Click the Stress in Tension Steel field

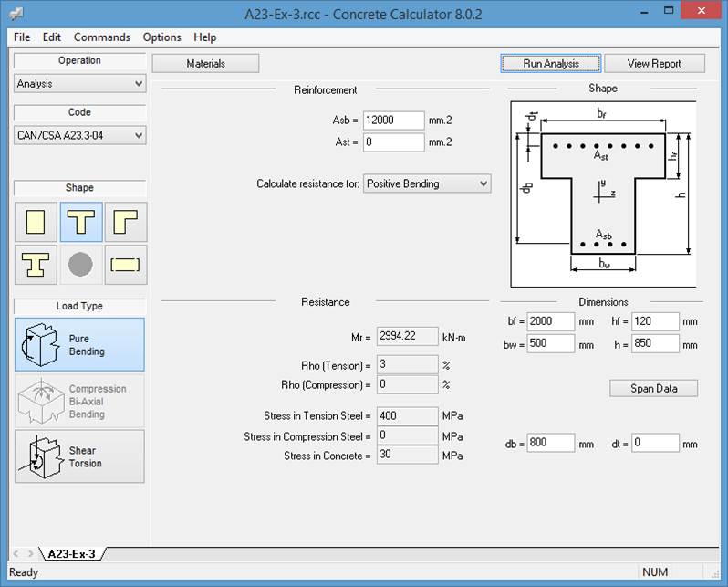click(x=407, y=416)
